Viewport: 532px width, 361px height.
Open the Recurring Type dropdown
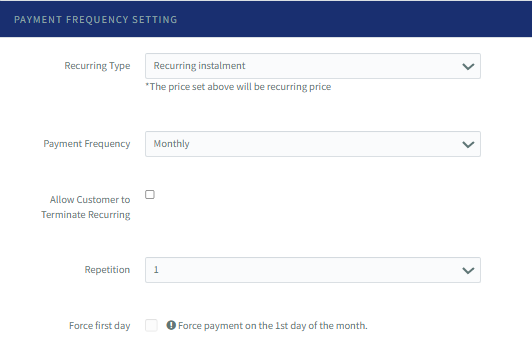click(313, 66)
